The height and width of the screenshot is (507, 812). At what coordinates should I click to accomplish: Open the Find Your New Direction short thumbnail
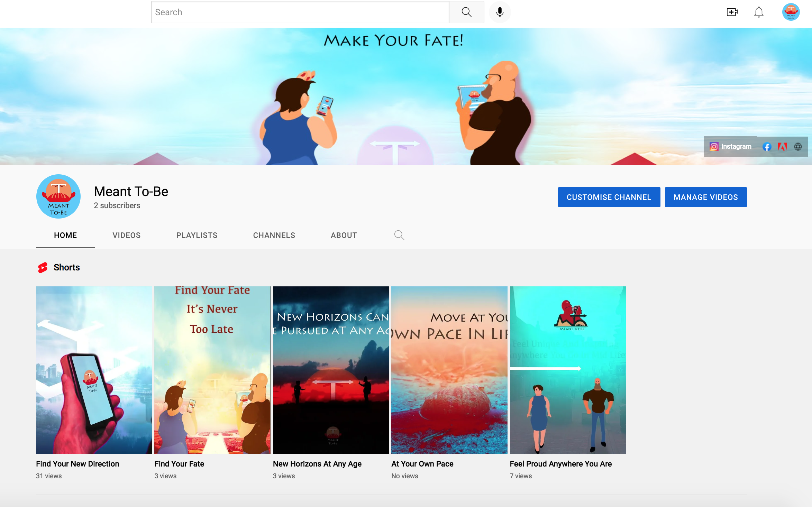pyautogui.click(x=94, y=370)
